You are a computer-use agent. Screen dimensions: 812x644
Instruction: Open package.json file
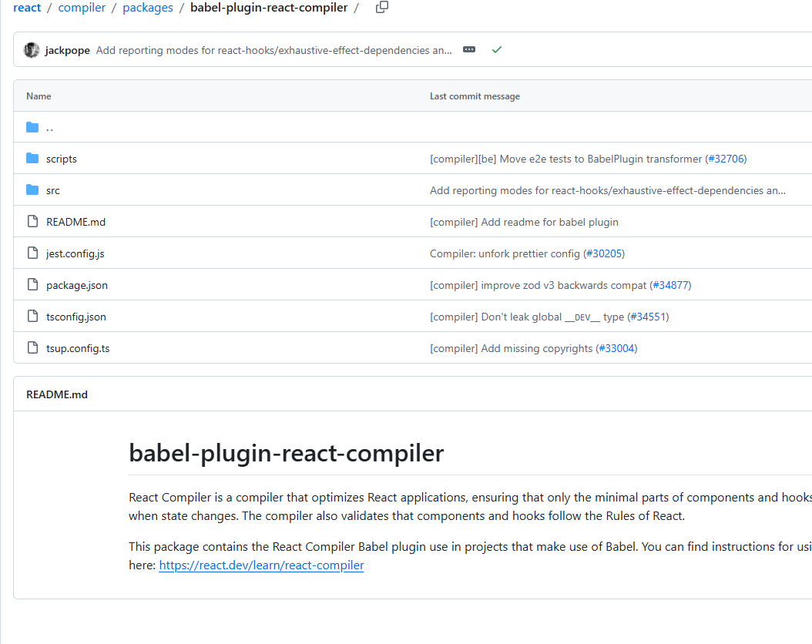pos(76,285)
